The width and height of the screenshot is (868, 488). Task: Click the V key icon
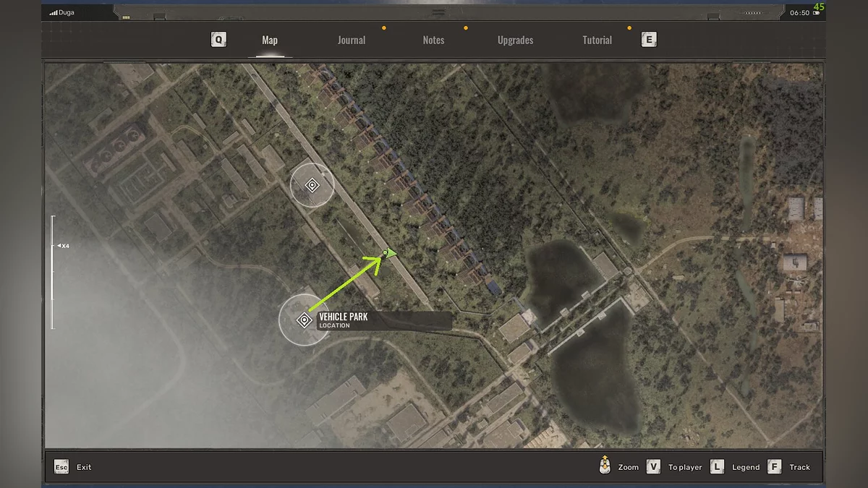[x=654, y=467]
